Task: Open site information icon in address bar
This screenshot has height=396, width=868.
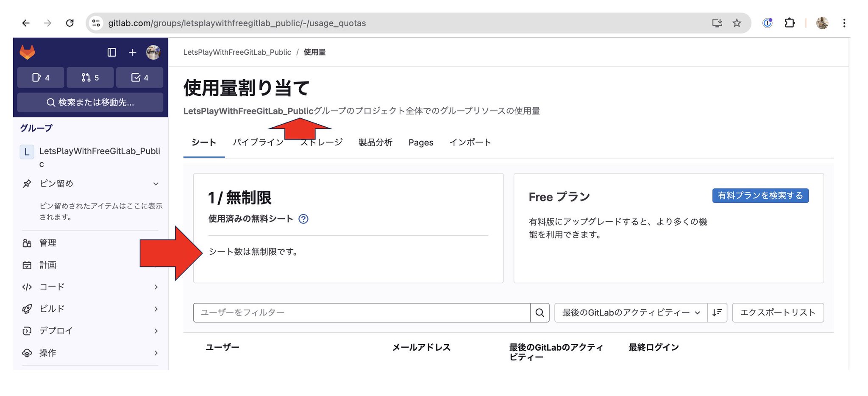Action: click(x=96, y=23)
